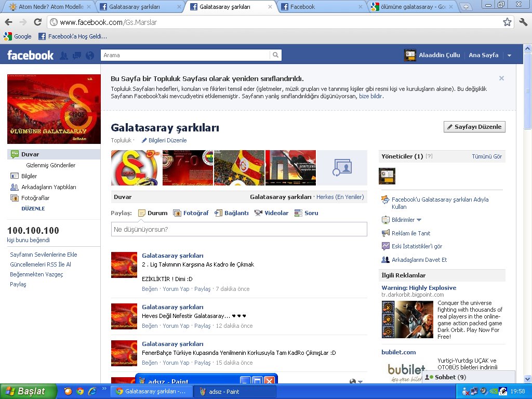Choose Fotoğraf in the share options
This screenshot has height=399, width=532.
point(191,213)
